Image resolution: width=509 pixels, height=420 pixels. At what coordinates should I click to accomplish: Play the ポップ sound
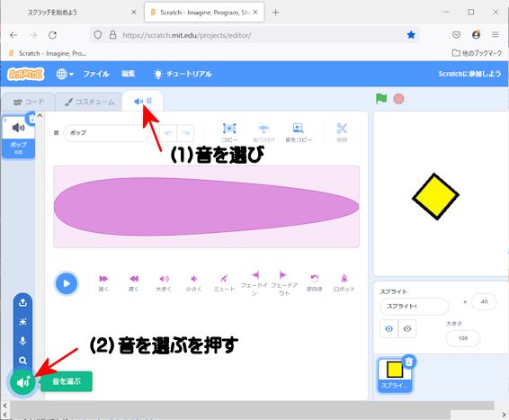67,283
